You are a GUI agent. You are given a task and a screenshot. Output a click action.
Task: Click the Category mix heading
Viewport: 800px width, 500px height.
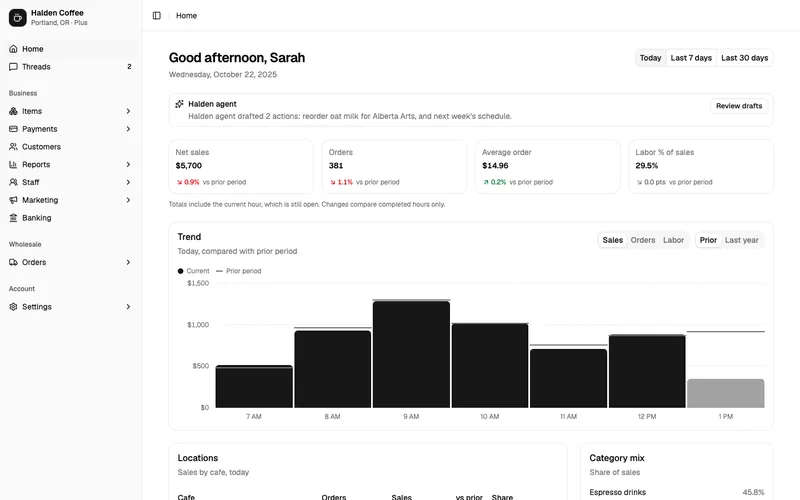[x=617, y=458]
